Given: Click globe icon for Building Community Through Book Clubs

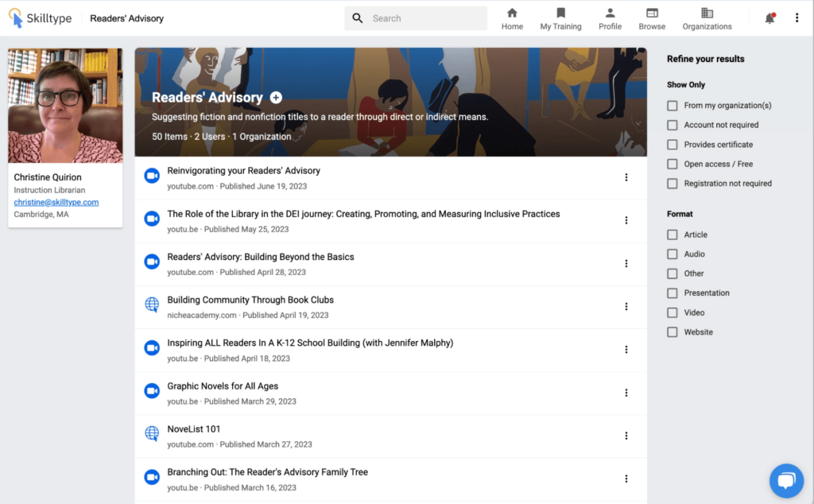Looking at the screenshot, I should [152, 305].
